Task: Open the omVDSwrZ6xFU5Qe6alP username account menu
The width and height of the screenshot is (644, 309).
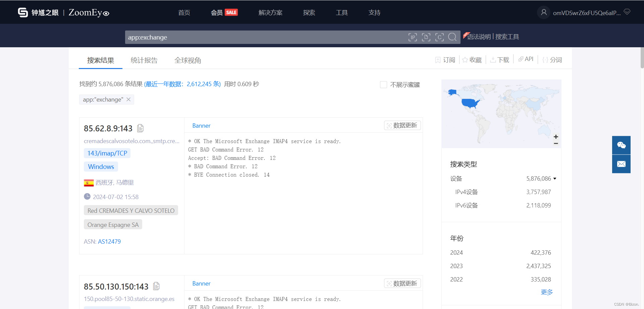Action: [x=587, y=13]
